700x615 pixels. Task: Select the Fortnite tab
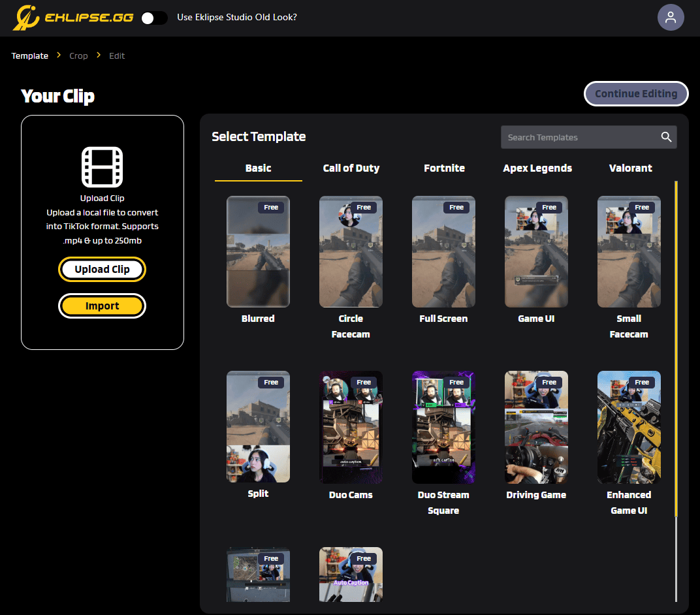coord(444,168)
